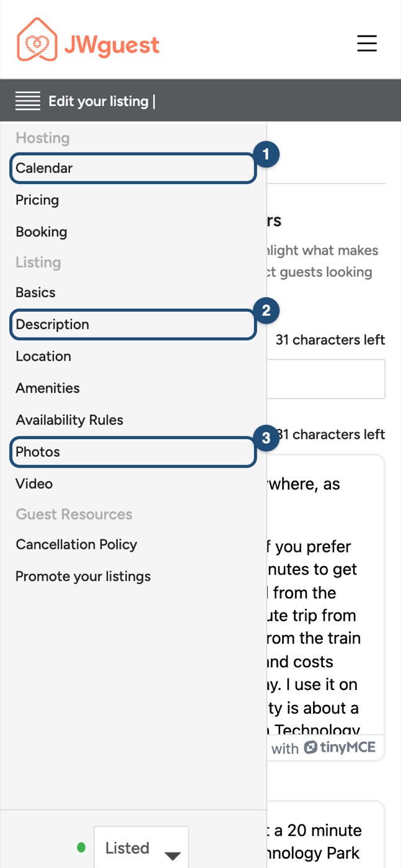The width and height of the screenshot is (401, 868).
Task: Click the JWguest heart house logo
Action: pos(37,40)
